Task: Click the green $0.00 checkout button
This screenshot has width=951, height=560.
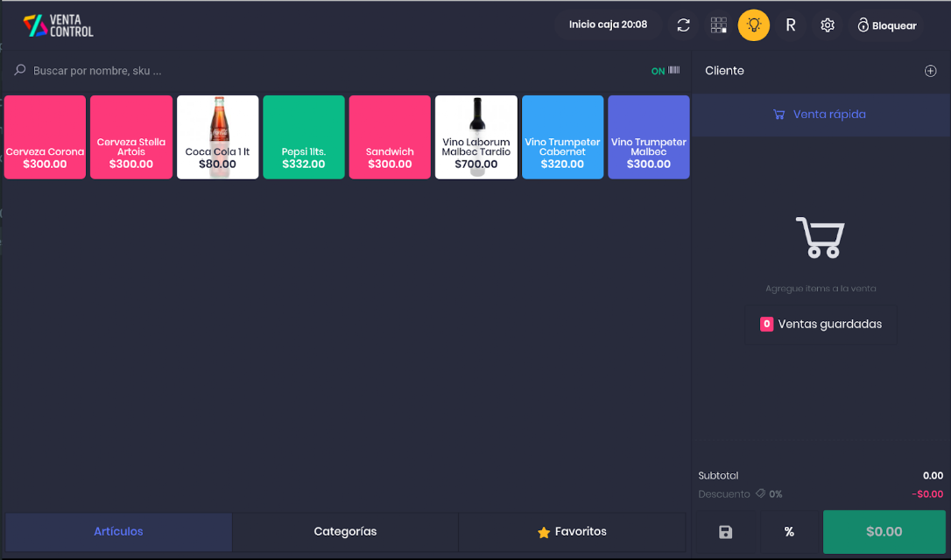Action: point(884,531)
